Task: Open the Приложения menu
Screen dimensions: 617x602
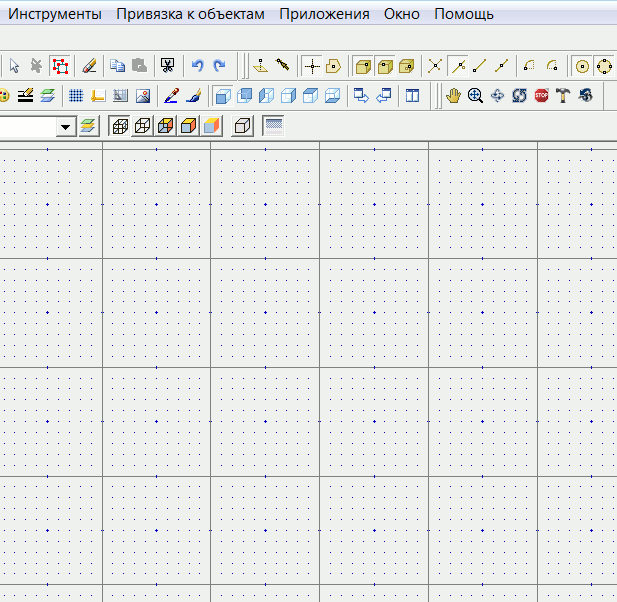Action: click(x=324, y=14)
